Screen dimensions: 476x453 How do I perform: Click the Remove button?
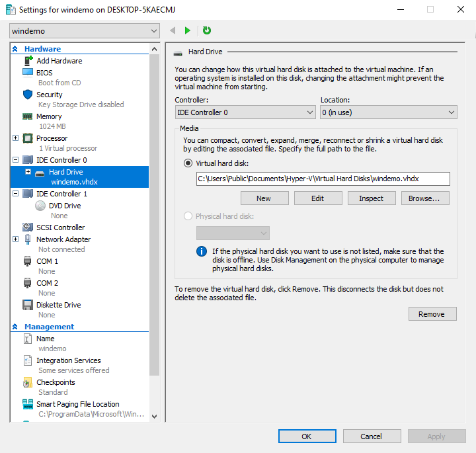pos(432,314)
